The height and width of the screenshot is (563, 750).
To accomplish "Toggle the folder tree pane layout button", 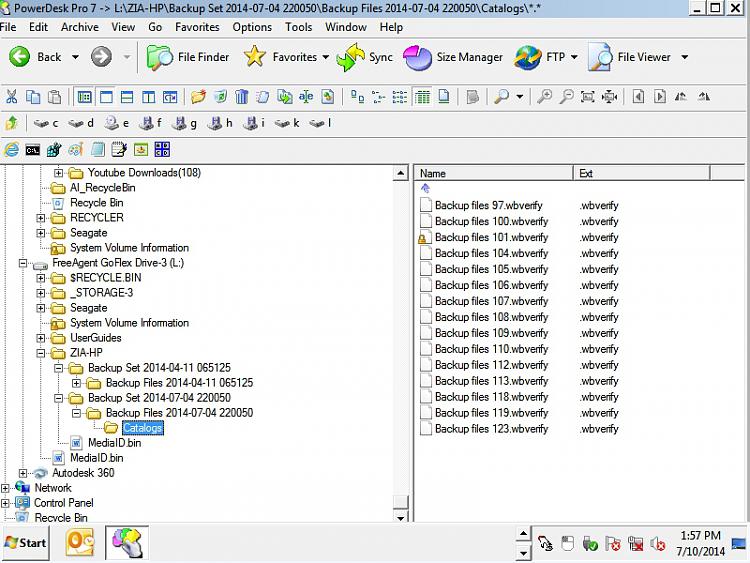I will pos(84,97).
